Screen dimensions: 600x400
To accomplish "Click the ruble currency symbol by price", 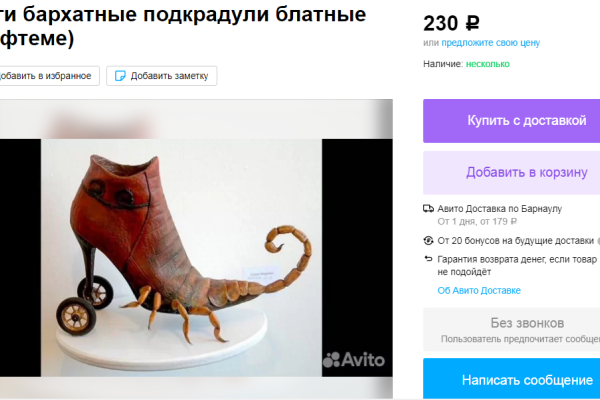I will coord(473,23).
